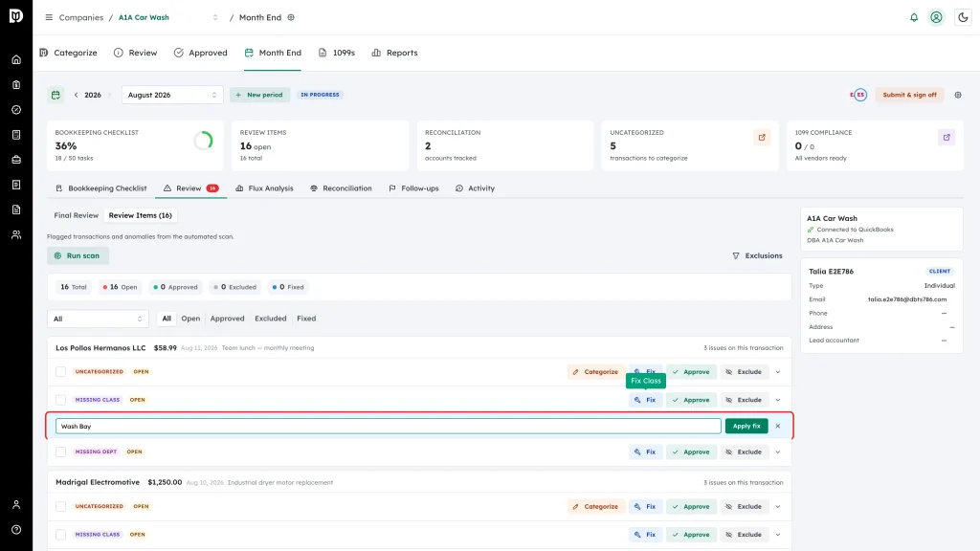Open the Categorize tab

click(x=69, y=53)
